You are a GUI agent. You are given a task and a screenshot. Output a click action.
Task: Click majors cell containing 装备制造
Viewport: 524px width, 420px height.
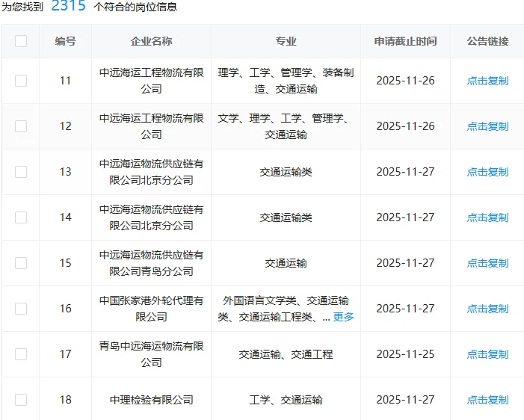286,81
